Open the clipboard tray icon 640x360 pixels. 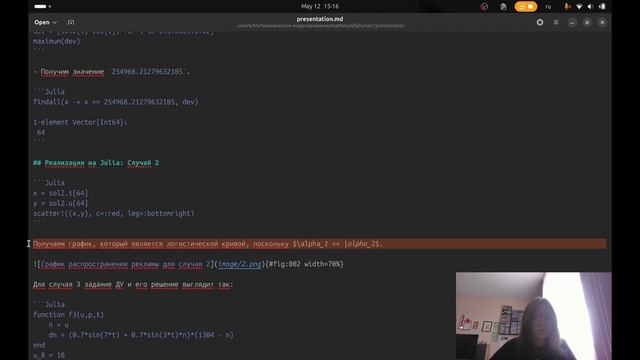503,7
